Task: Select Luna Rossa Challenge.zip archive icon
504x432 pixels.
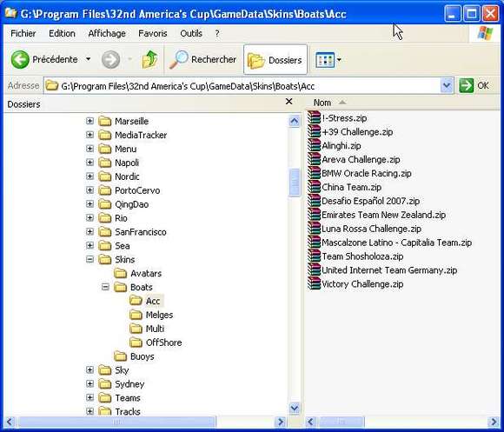Action: coord(314,229)
